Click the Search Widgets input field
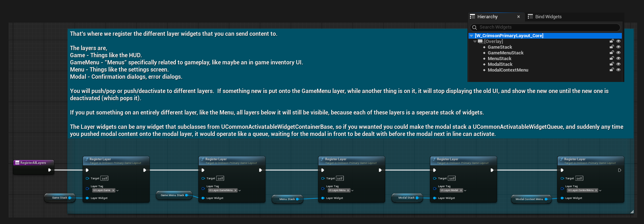This screenshot has width=644, height=224. [x=545, y=27]
